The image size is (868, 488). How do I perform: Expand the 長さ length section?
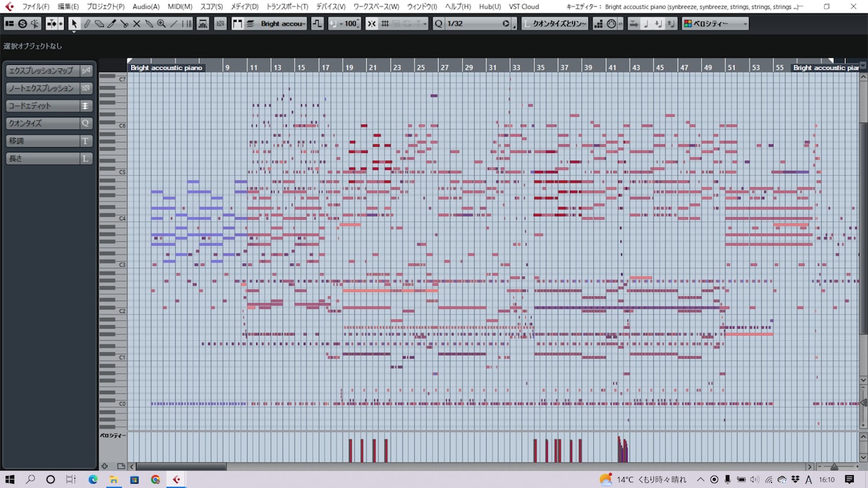(x=49, y=158)
